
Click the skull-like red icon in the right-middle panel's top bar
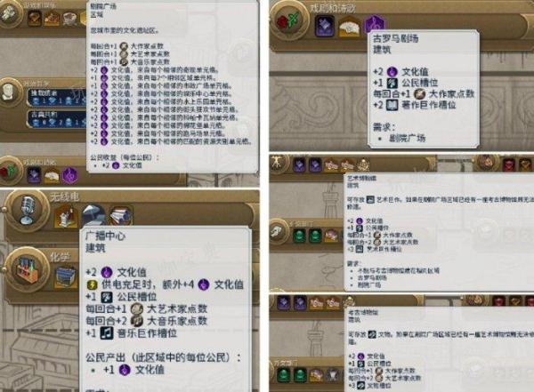509,164
